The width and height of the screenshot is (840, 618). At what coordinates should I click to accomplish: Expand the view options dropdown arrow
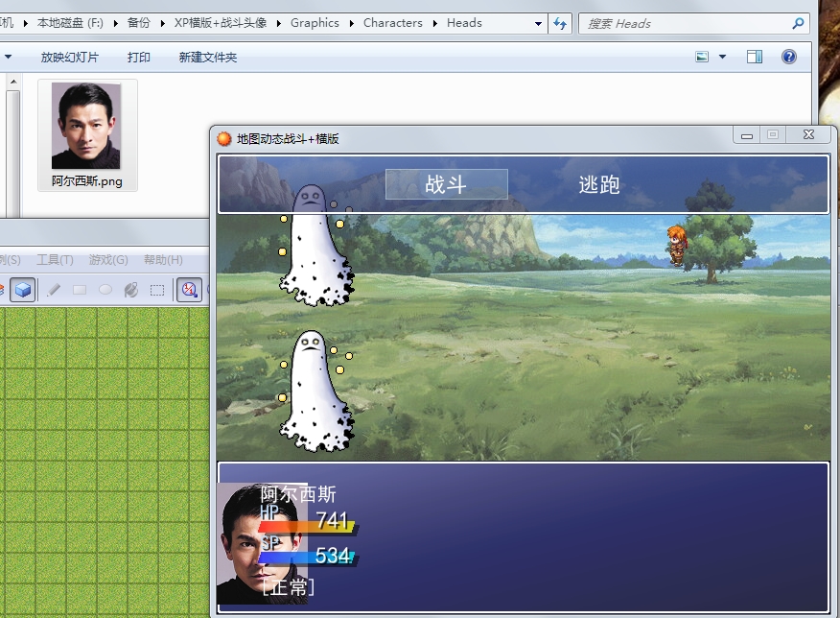tap(722, 57)
